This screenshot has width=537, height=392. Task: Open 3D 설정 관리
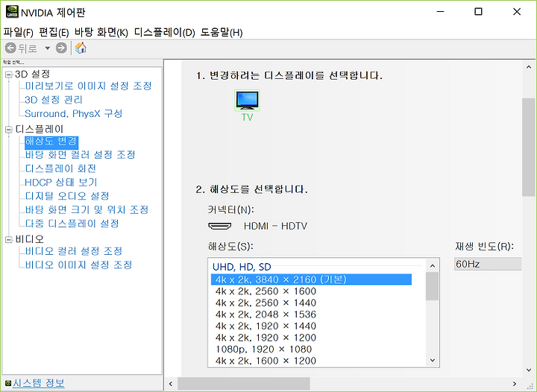tap(54, 100)
